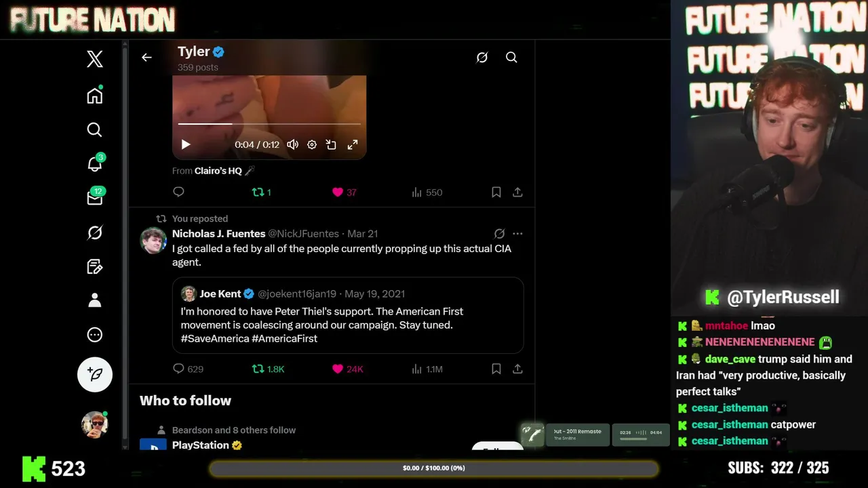
Task: Open Nicholas J. Fuentes profile avatar
Action: tap(153, 241)
